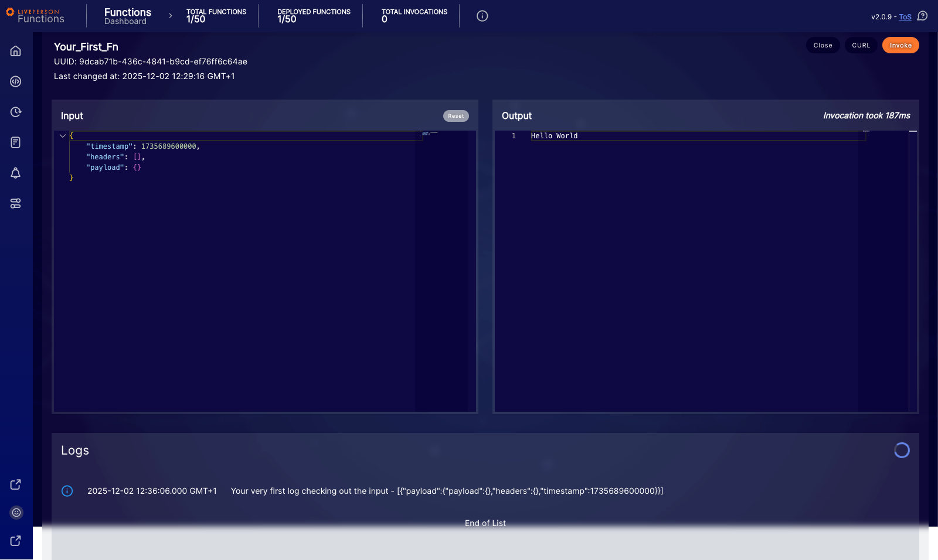Viewport: 938px width, 560px height.
Task: Open the help question-mark icon near version number
Action: [x=922, y=17]
